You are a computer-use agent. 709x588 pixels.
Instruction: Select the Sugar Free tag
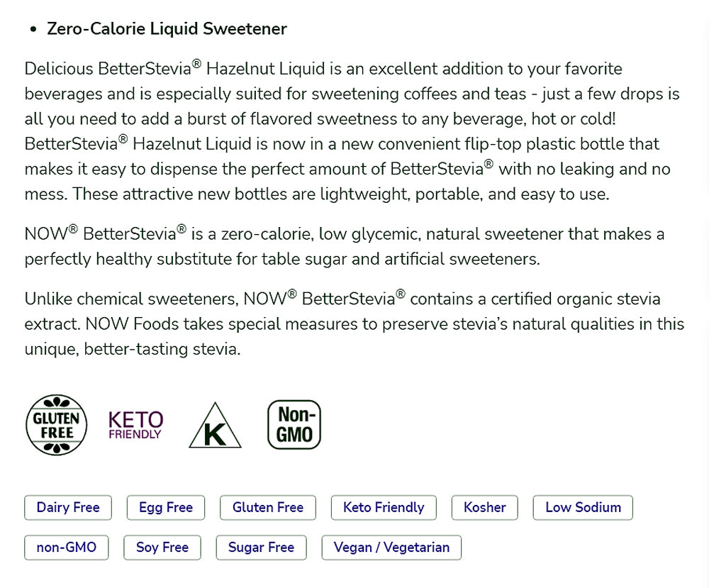[261, 548]
